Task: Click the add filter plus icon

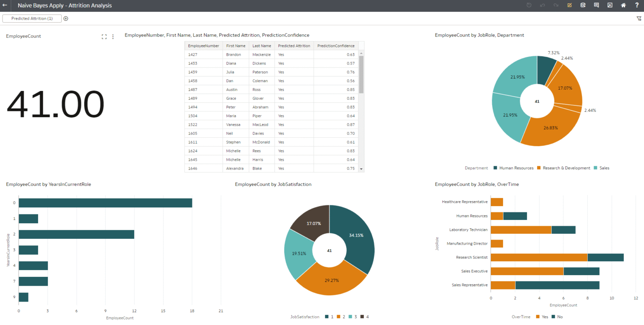Action: (66, 18)
